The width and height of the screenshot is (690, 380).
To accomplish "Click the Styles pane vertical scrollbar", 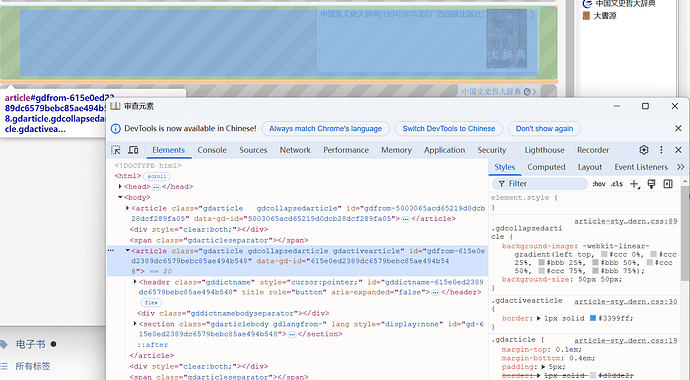I will (685, 233).
